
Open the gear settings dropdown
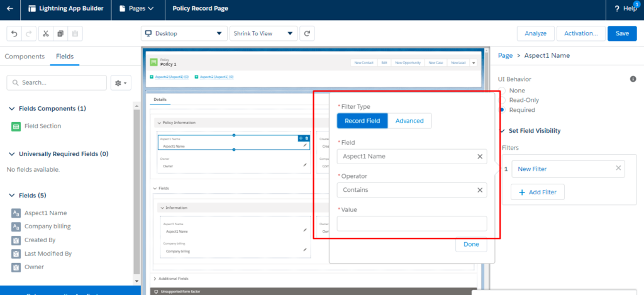click(x=121, y=83)
